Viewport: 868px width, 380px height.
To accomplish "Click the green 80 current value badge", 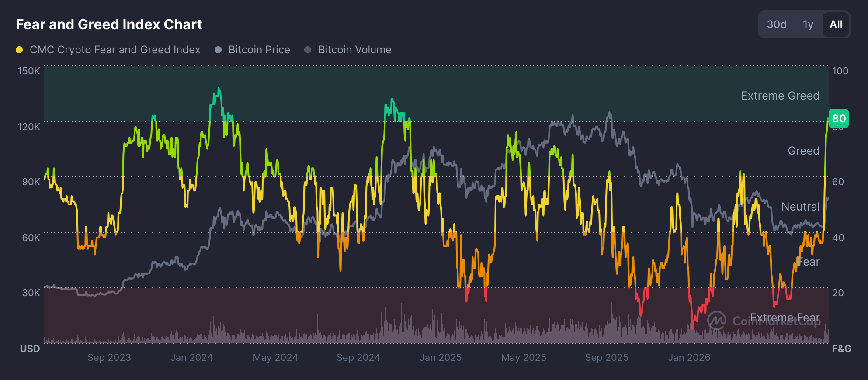I will (x=839, y=118).
